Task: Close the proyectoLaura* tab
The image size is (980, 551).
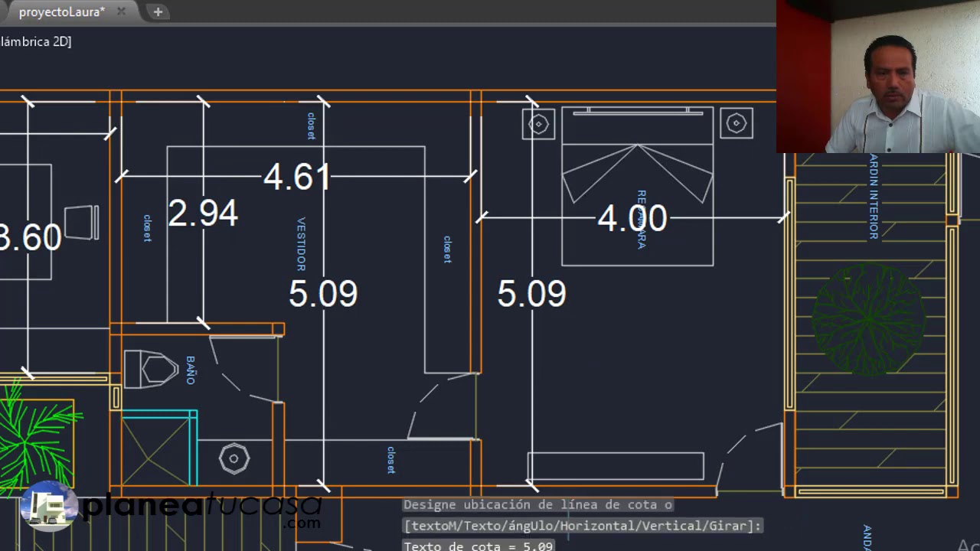Action: point(121,12)
